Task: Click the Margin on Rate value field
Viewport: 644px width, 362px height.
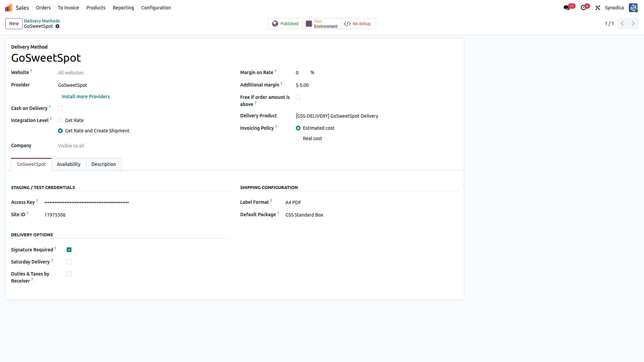Action: tap(301, 73)
